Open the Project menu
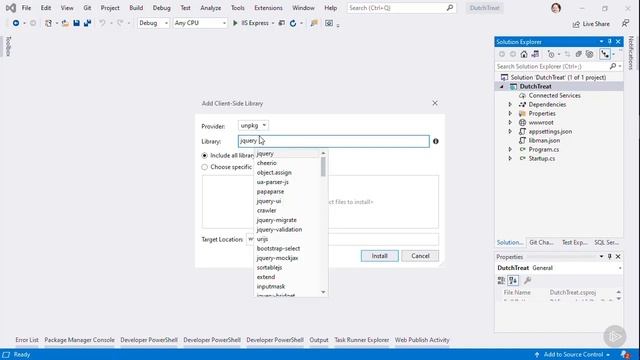 (110, 8)
